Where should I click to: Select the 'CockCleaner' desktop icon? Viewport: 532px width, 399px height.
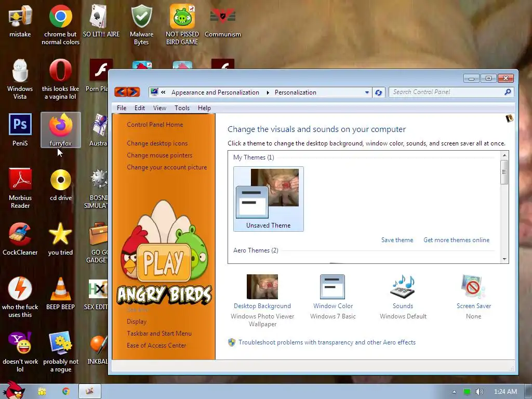(20, 239)
